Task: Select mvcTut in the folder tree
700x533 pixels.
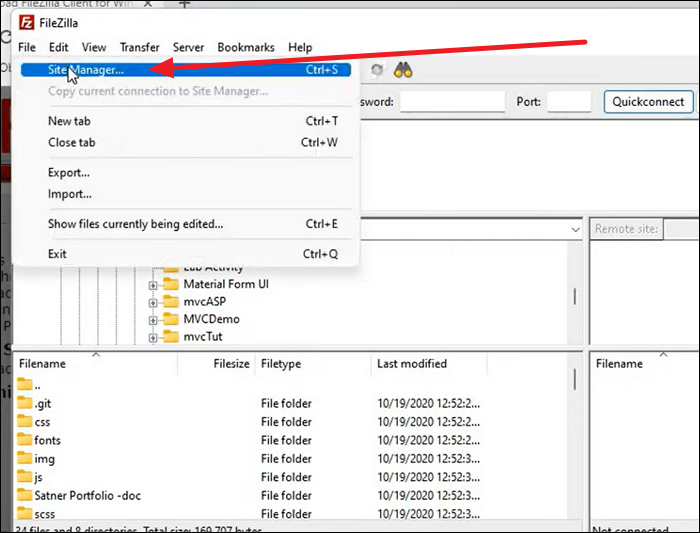Action: tap(203, 336)
